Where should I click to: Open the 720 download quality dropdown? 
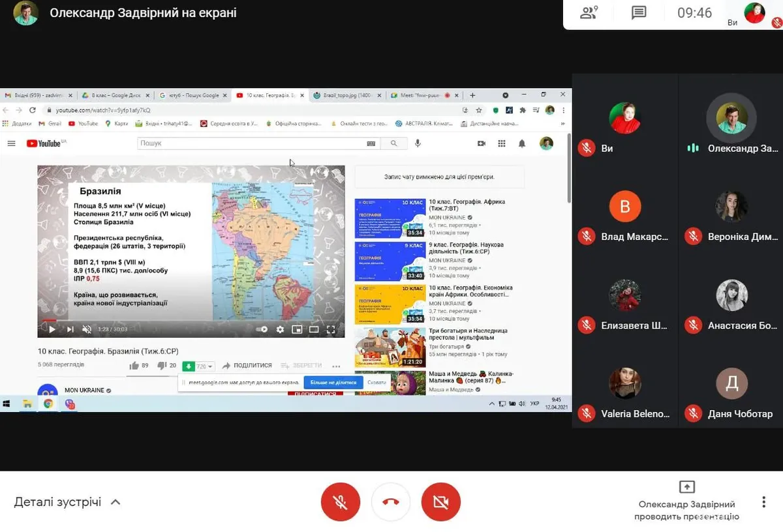pyautogui.click(x=205, y=366)
